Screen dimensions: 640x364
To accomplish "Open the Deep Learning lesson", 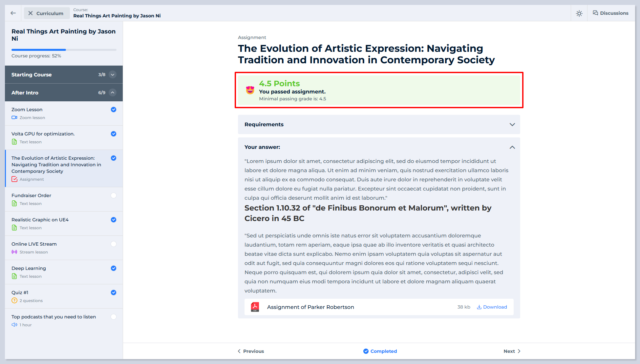I will [x=29, y=268].
